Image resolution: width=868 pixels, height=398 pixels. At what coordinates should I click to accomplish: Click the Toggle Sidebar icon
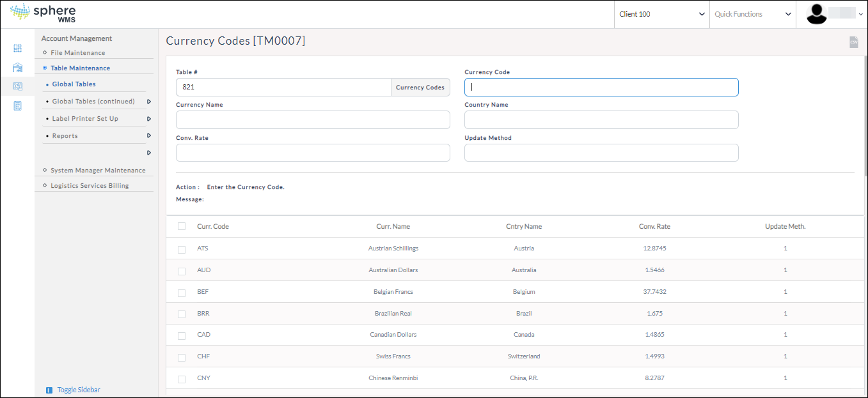tap(49, 390)
